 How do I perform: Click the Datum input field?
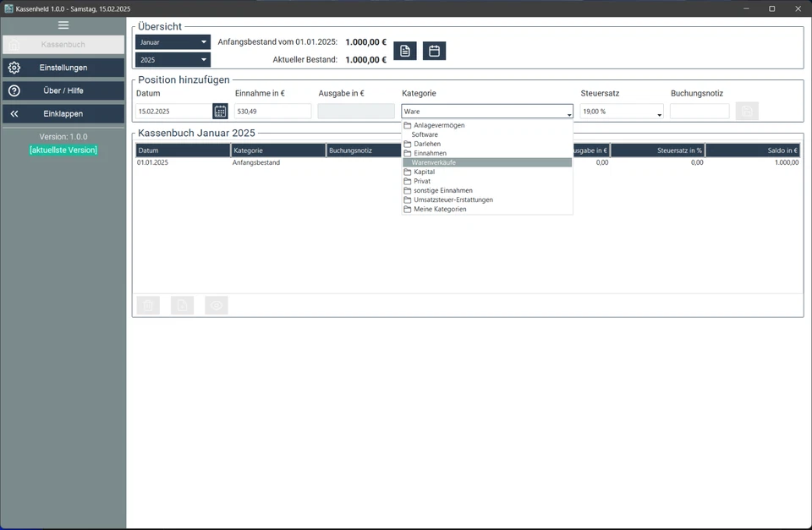pos(174,112)
